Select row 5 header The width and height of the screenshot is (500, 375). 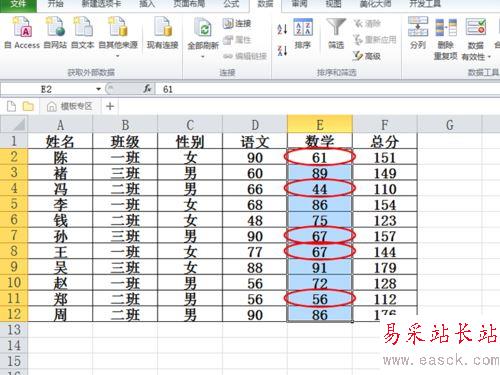14,204
